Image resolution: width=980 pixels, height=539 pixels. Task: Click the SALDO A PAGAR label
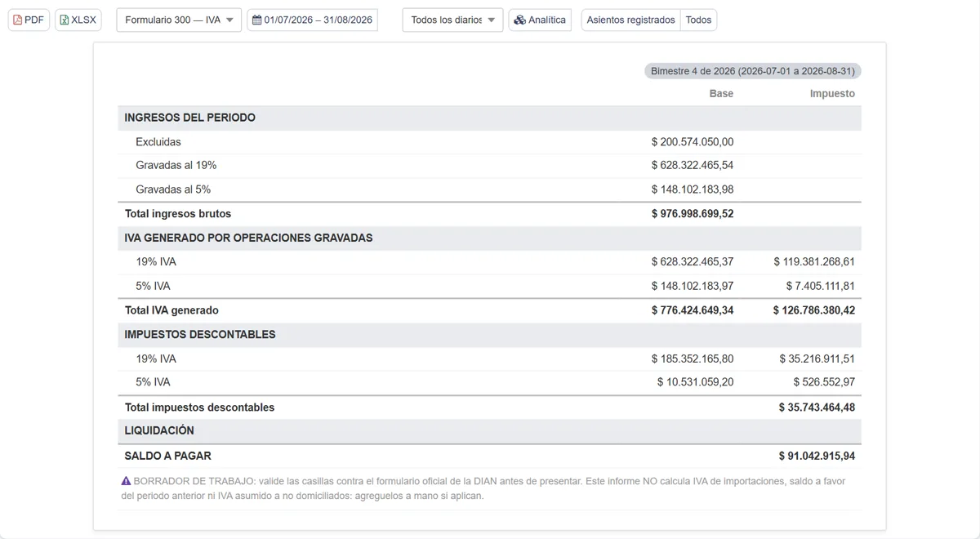[x=168, y=457]
